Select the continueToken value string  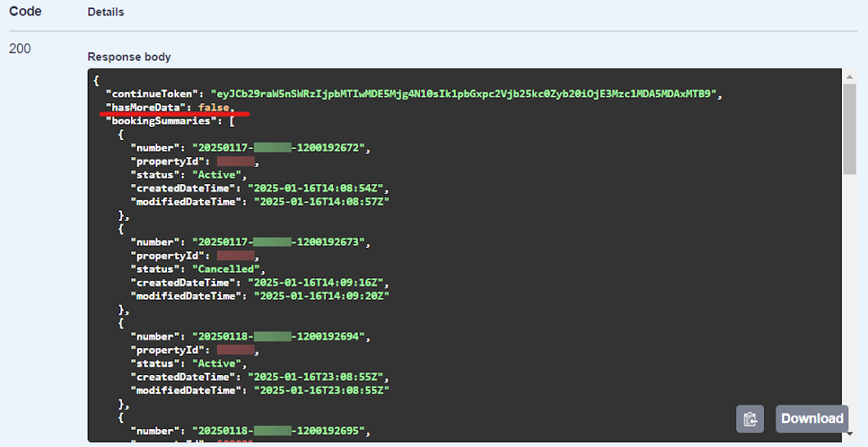(x=463, y=94)
